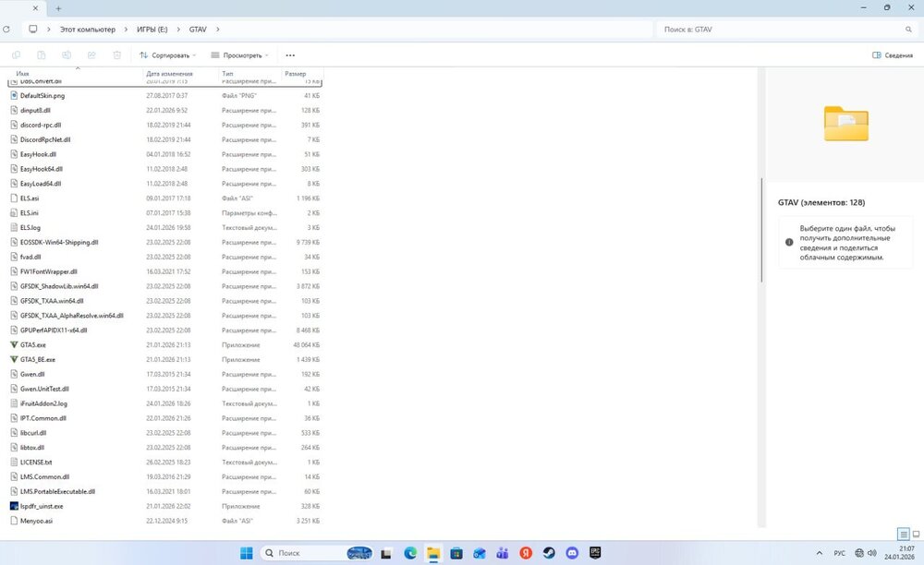Click the search magnifier icon in Explorer
This screenshot has width=924, height=565.
909,29
